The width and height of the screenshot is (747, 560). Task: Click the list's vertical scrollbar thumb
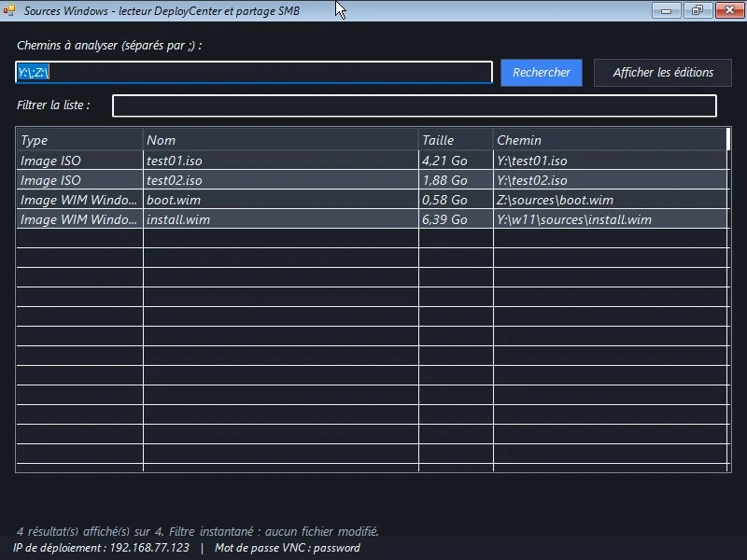point(729,139)
